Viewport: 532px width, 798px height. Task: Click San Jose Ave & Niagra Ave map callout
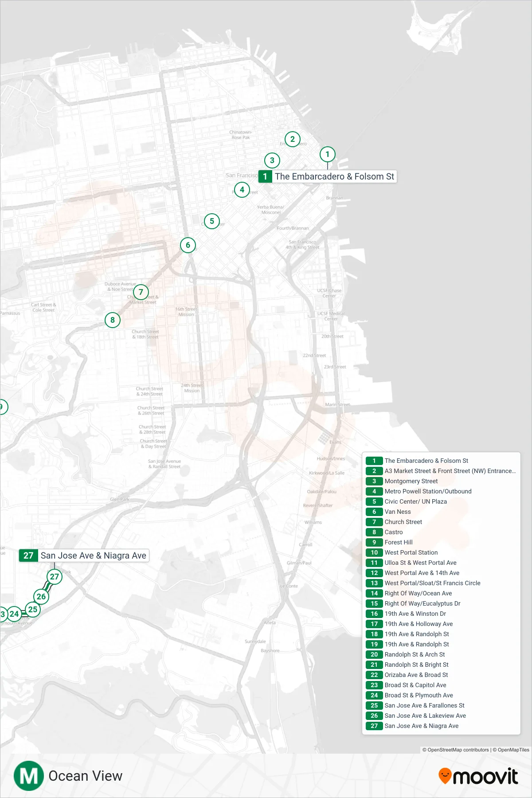(84, 555)
